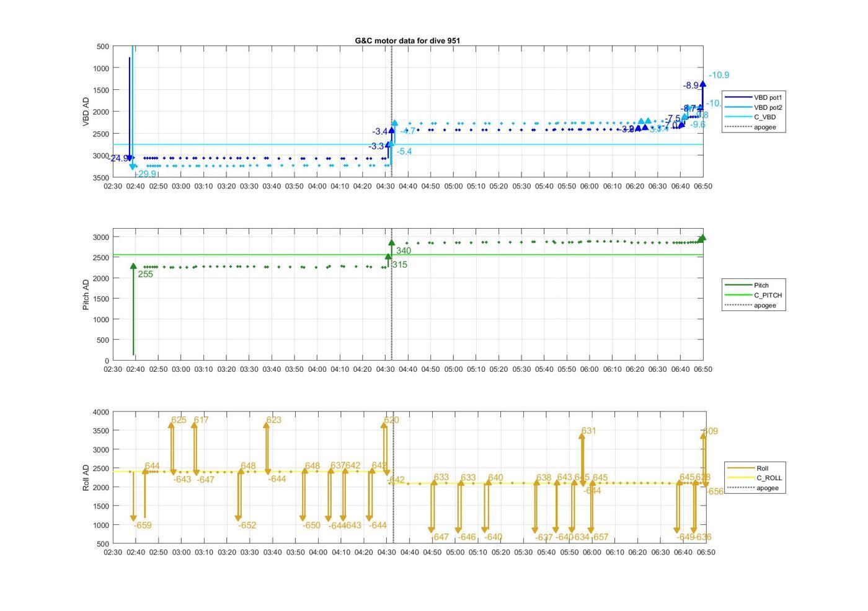Screen dimensions: 868x611
Task: Click the "315" pitch data label
Action: click(400, 265)
